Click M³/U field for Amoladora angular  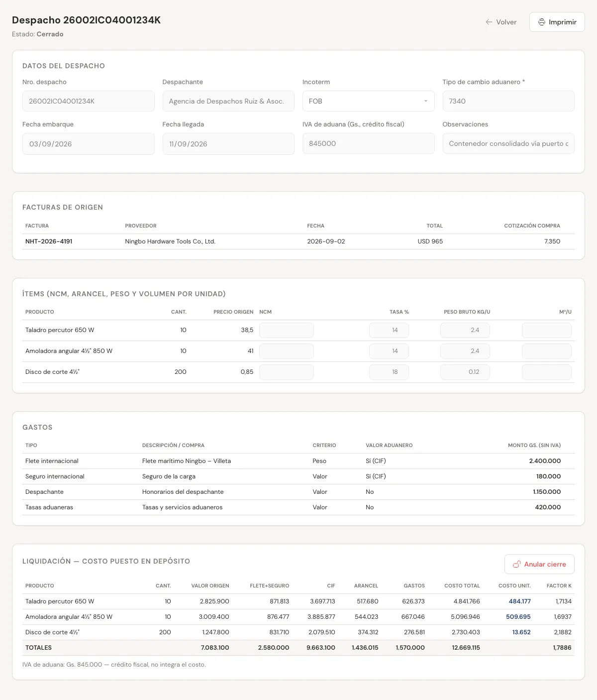point(547,351)
